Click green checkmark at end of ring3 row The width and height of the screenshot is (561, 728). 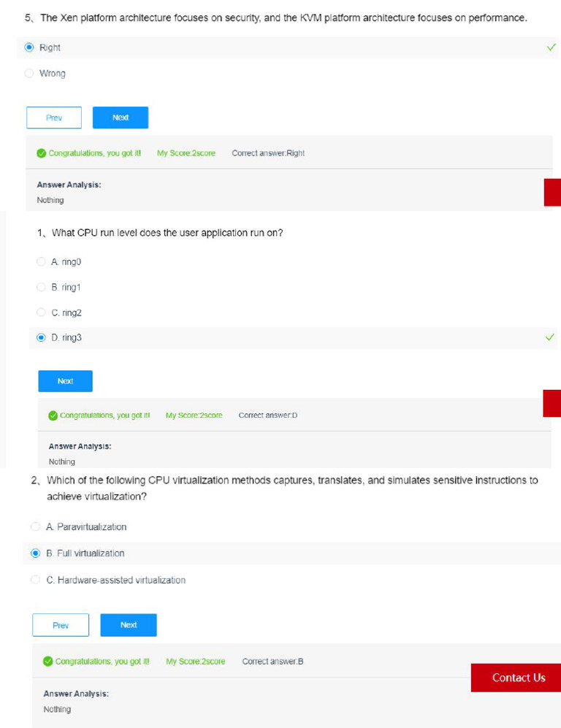(550, 338)
